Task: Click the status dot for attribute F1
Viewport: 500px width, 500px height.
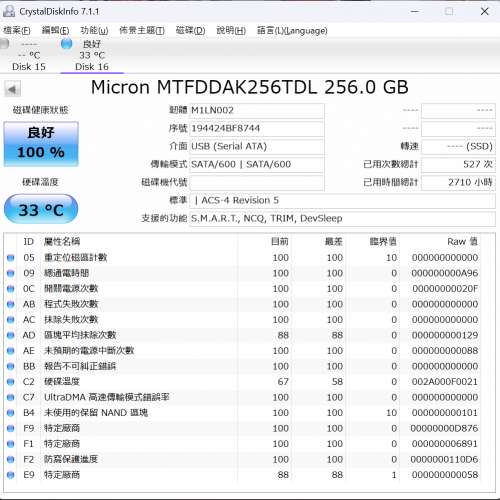Action: point(11,444)
